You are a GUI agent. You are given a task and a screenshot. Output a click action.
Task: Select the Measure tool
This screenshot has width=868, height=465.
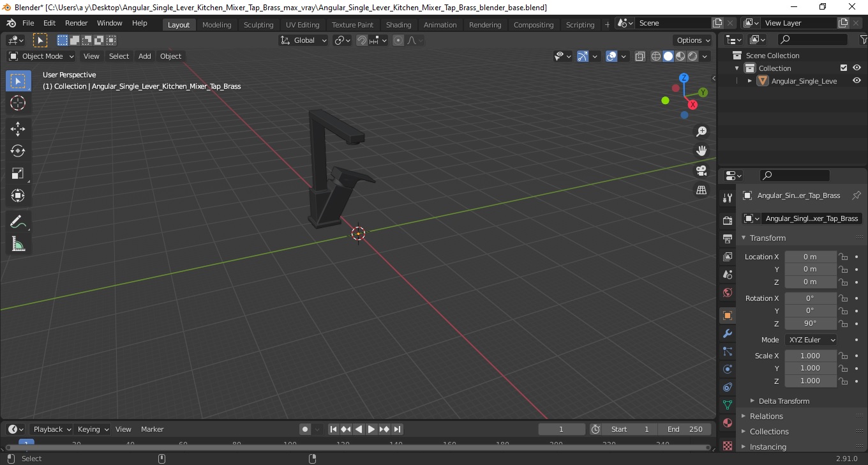pos(18,244)
